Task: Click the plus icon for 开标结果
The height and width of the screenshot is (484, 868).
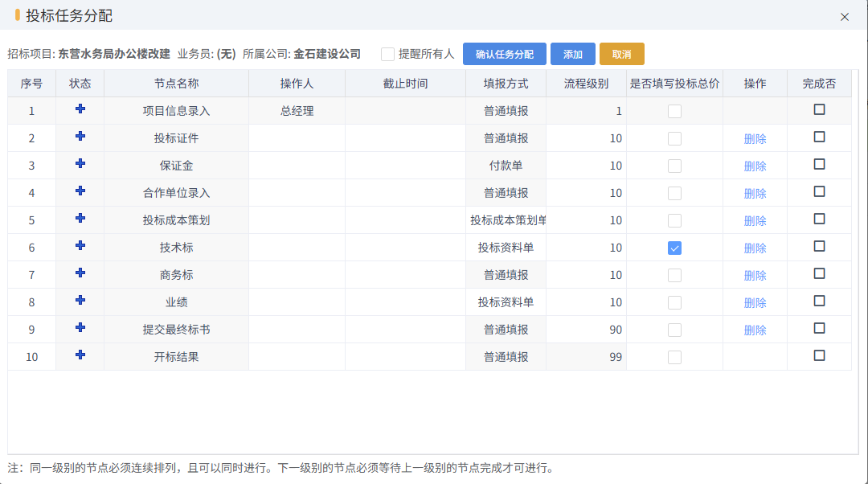Action: [x=80, y=356]
